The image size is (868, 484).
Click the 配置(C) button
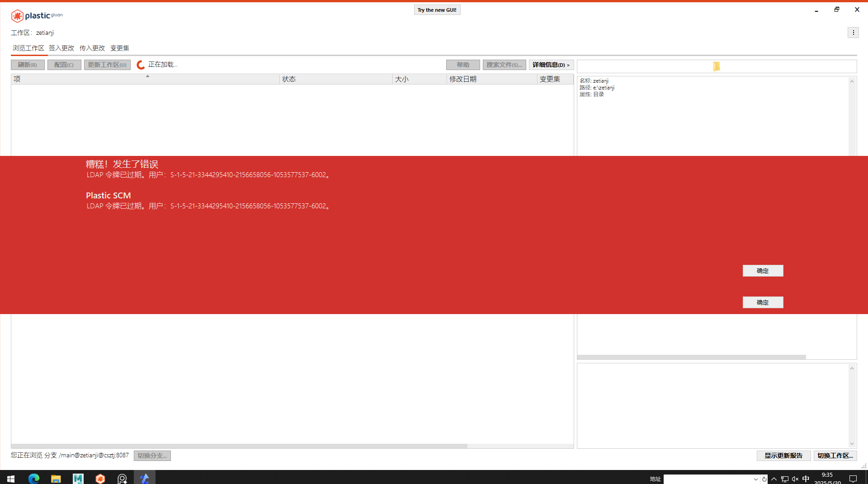[64, 65]
